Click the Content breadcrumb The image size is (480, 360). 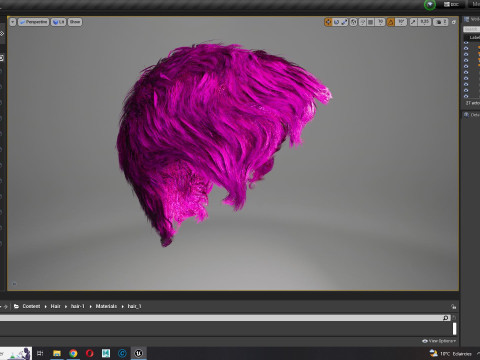pyautogui.click(x=31, y=306)
